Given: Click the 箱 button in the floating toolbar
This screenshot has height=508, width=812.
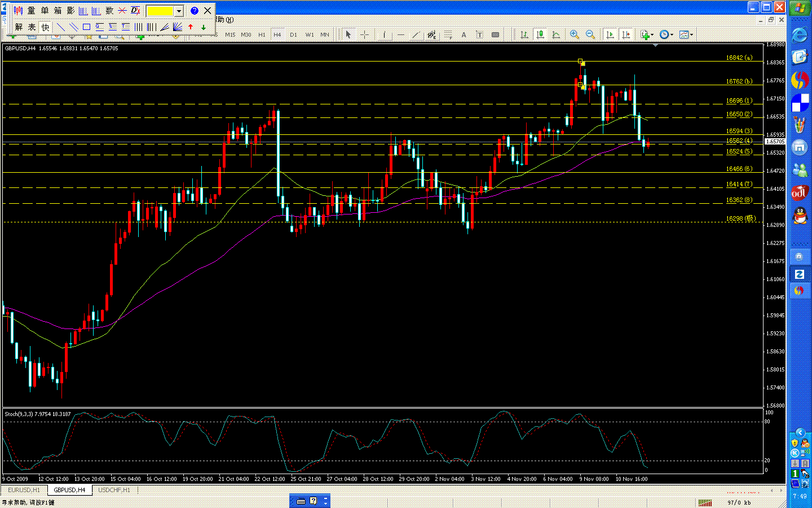Looking at the screenshot, I should 58,11.
